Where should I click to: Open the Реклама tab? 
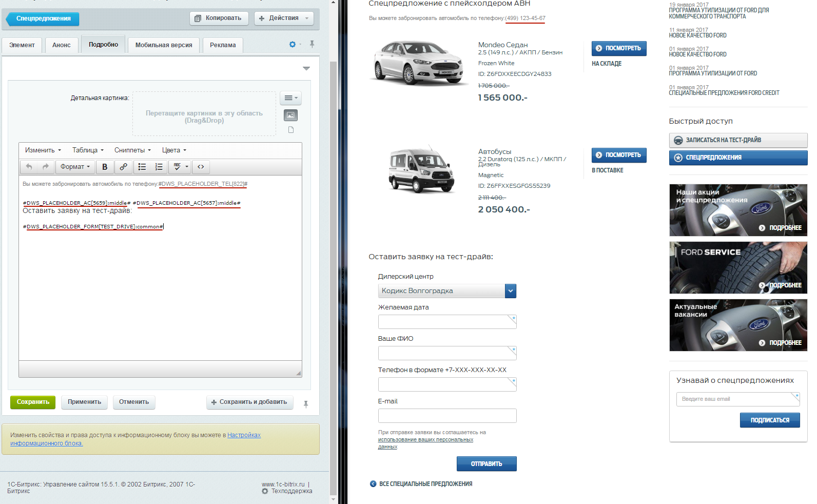[223, 45]
